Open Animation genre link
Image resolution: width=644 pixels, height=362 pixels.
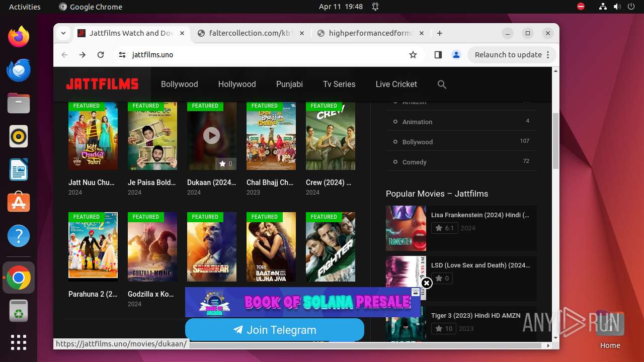click(417, 122)
